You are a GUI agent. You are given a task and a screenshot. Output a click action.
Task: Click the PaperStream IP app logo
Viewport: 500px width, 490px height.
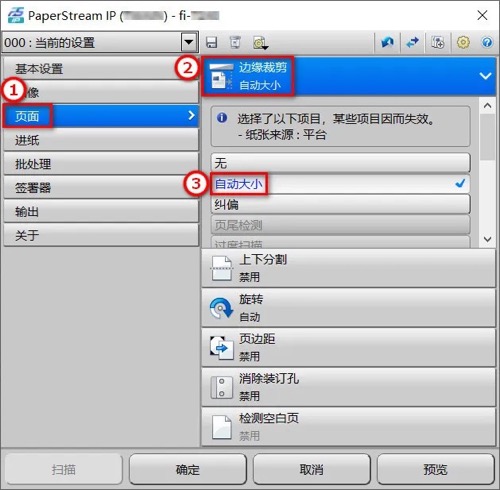coord(16,15)
